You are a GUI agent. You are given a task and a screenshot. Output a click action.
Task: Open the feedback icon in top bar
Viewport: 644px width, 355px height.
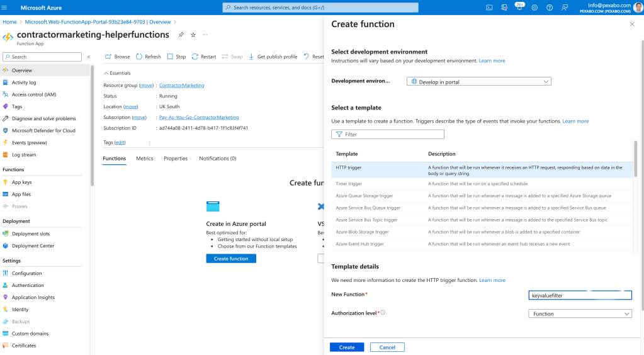(x=565, y=8)
